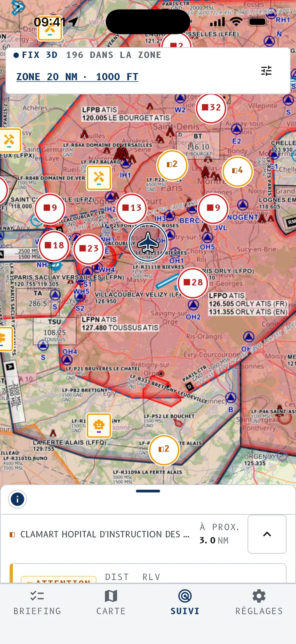Open the orange cluster of 2 near La Ferté Alais
This screenshot has width=296, height=644.
coord(164,450)
